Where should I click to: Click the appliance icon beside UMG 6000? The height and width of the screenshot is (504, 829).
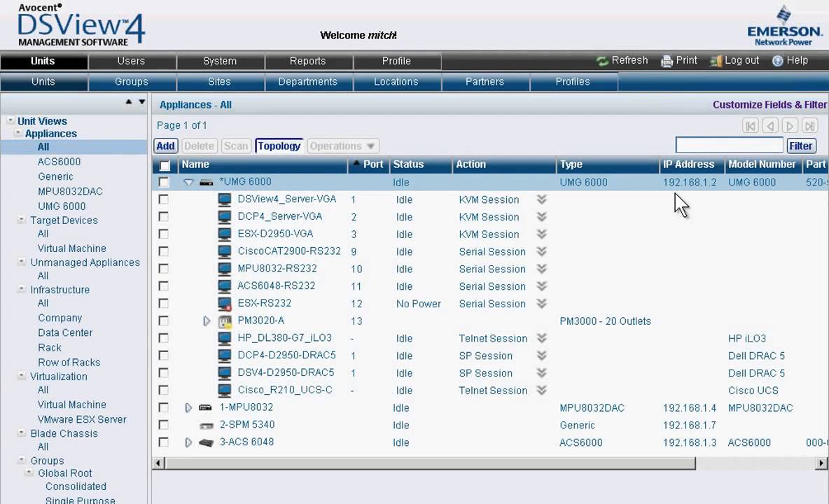[206, 182]
